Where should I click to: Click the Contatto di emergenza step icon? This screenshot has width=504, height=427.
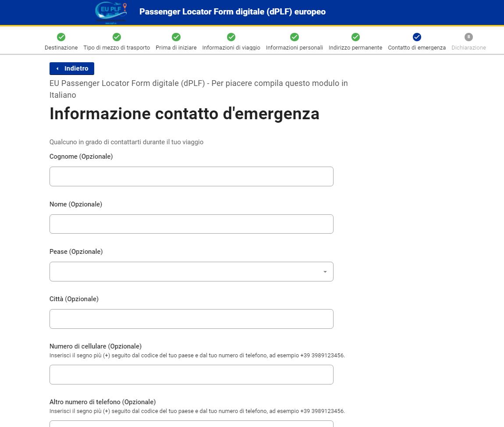417,37
